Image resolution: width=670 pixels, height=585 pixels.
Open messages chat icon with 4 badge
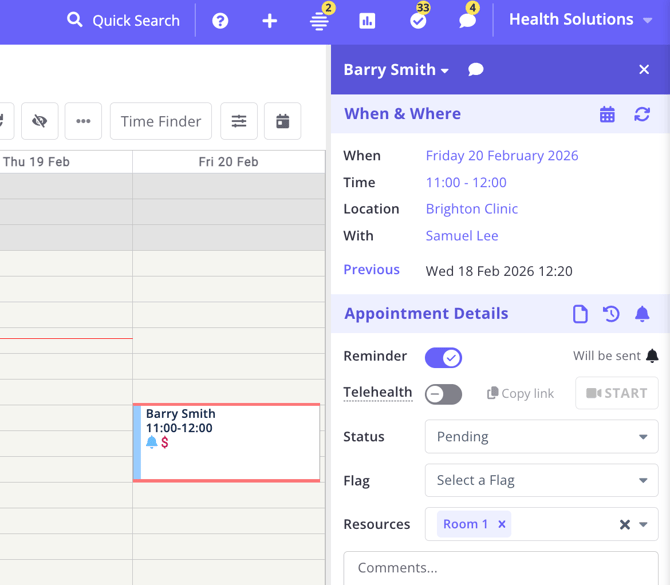(x=467, y=21)
